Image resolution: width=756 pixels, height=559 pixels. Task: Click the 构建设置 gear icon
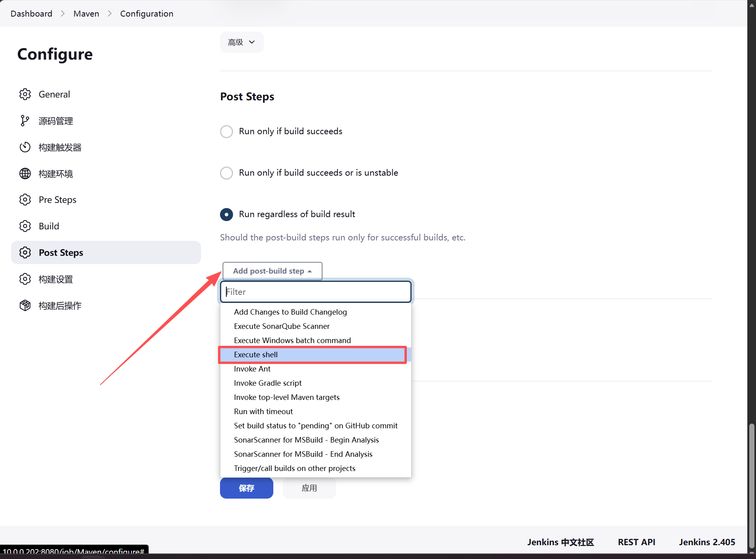point(25,279)
